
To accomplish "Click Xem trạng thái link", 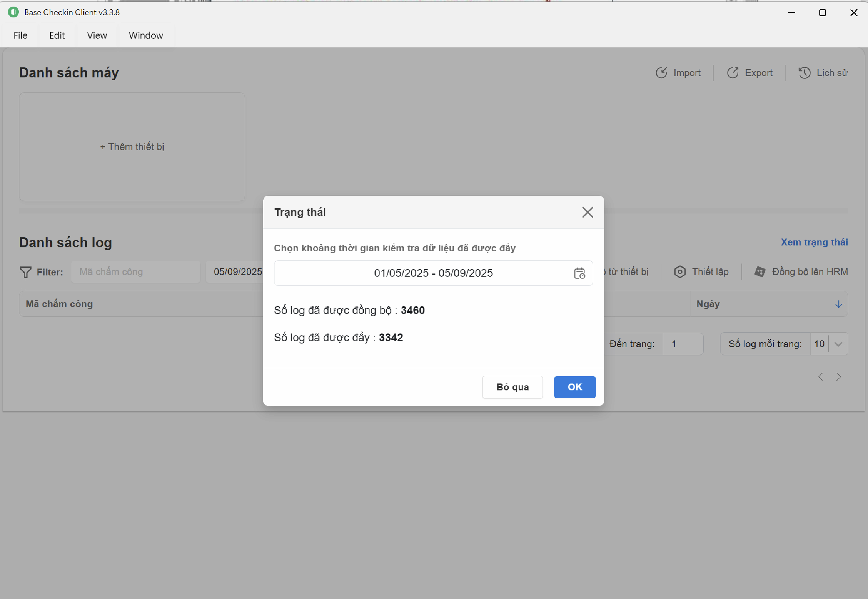I will pyautogui.click(x=814, y=242).
